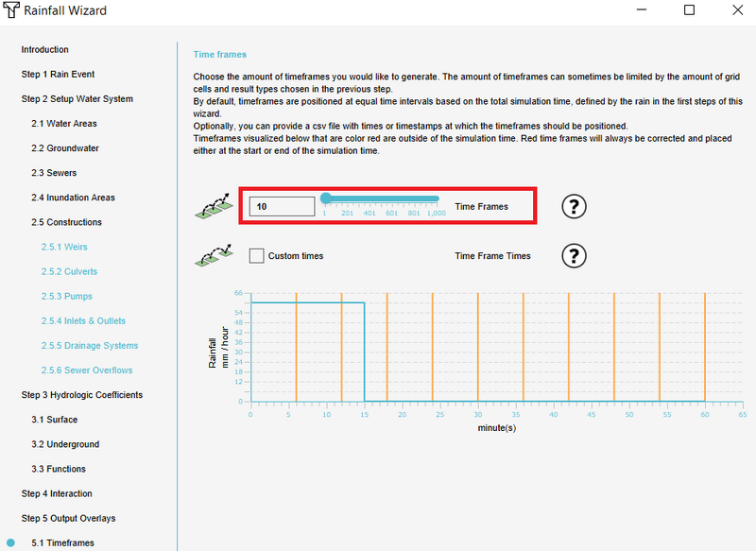The image size is (756, 551).
Task: Click the blue progress dot beside 5.1 Timeframes
Action: [x=9, y=542]
